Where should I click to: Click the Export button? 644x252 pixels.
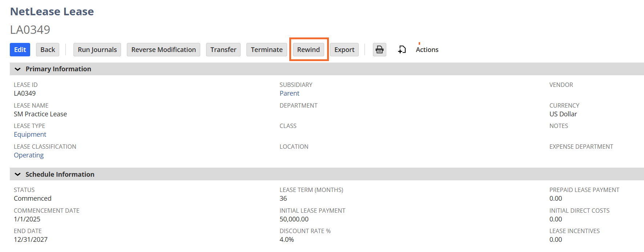pos(344,49)
